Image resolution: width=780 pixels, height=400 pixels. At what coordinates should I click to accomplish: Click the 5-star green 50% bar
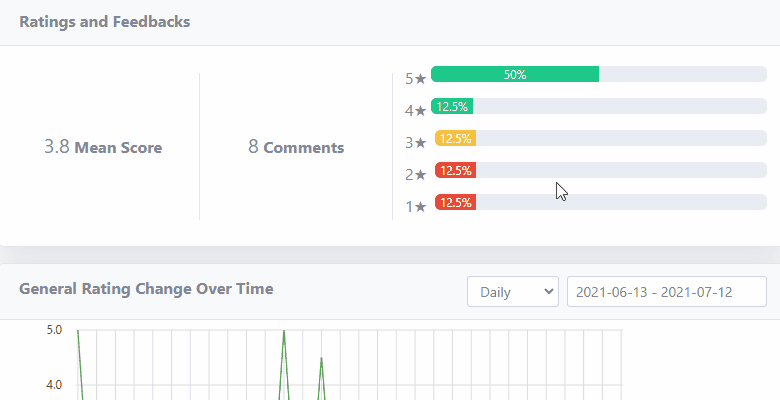click(x=515, y=74)
